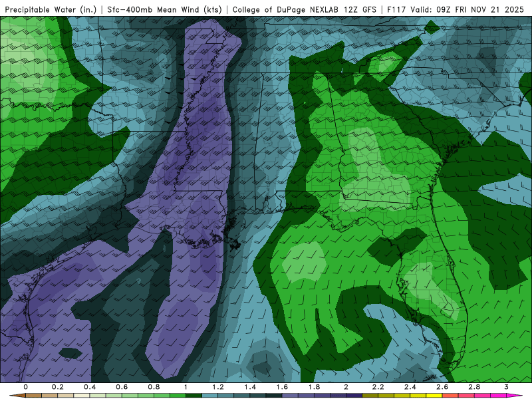532x399 pixels.
Task: Click 'F117 Valid: 09Z FRI NOV 21 2025' text
Action: [x=456, y=9]
